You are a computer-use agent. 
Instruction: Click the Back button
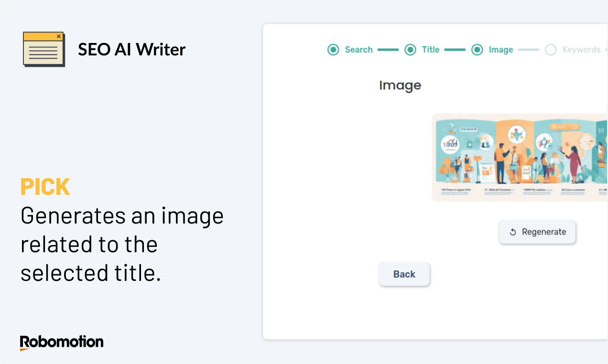click(404, 274)
